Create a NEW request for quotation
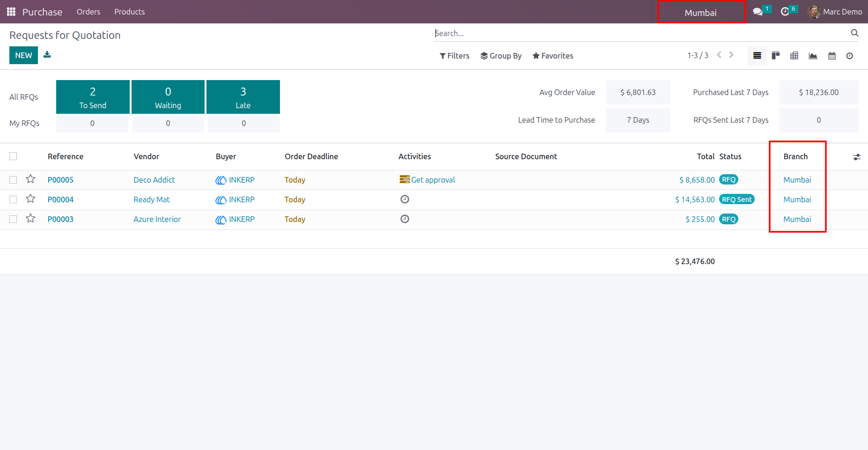The height and width of the screenshot is (450, 868). (23, 55)
